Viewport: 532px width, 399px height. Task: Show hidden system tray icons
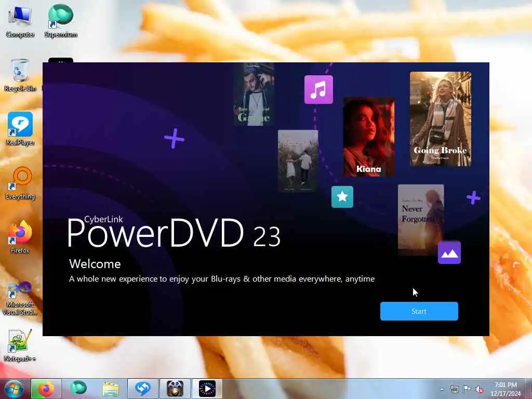(442, 389)
